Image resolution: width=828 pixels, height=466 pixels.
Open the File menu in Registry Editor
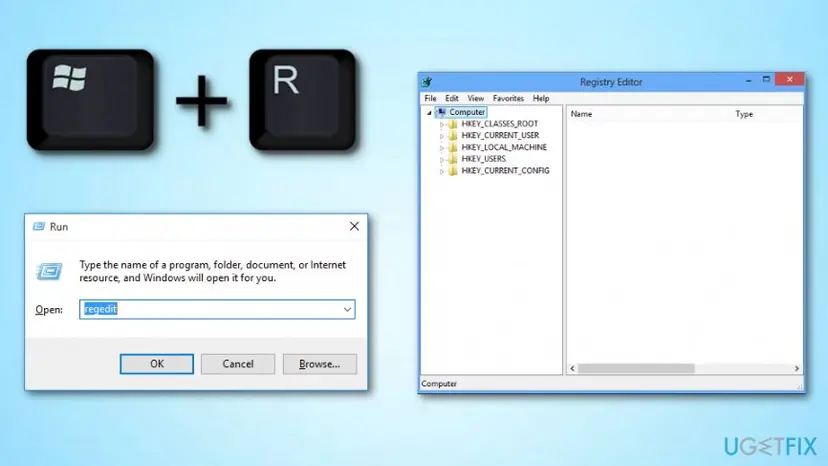pyautogui.click(x=430, y=98)
